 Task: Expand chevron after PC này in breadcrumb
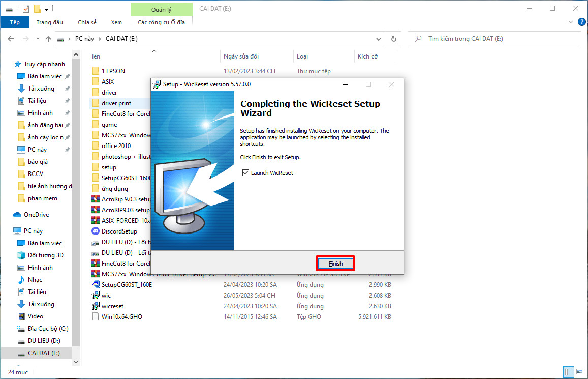coord(100,39)
